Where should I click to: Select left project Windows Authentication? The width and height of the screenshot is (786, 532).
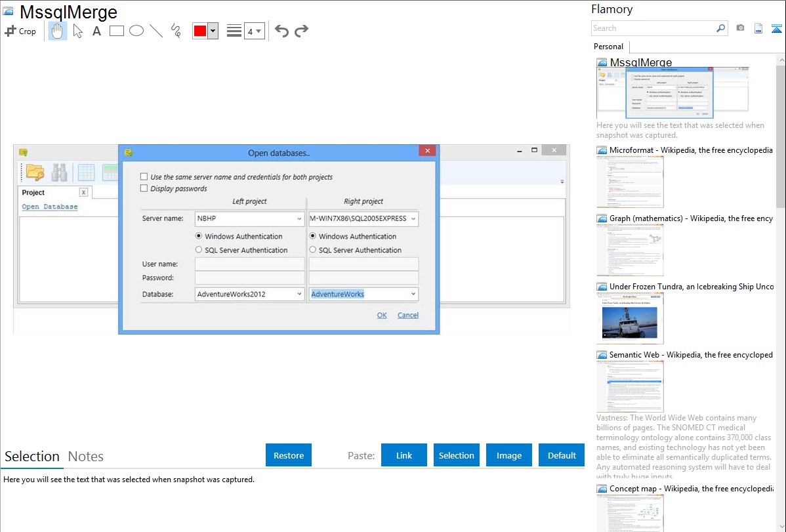point(199,235)
